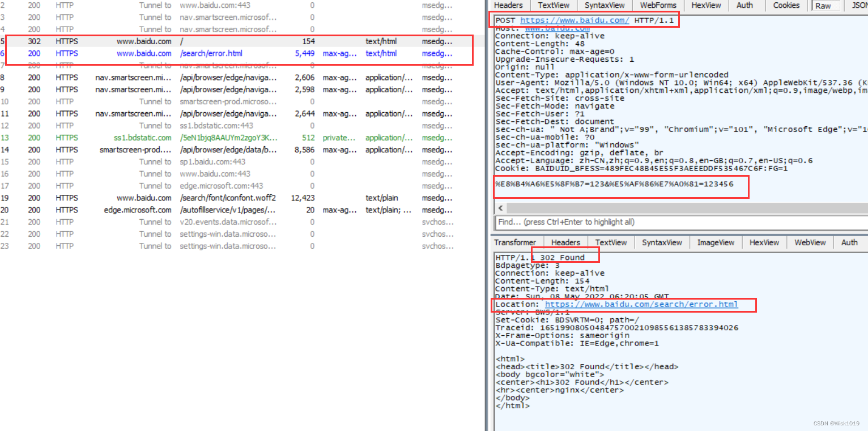The height and width of the screenshot is (431, 868).
Task: Switch to response SyntaxView tab
Action: [662, 242]
